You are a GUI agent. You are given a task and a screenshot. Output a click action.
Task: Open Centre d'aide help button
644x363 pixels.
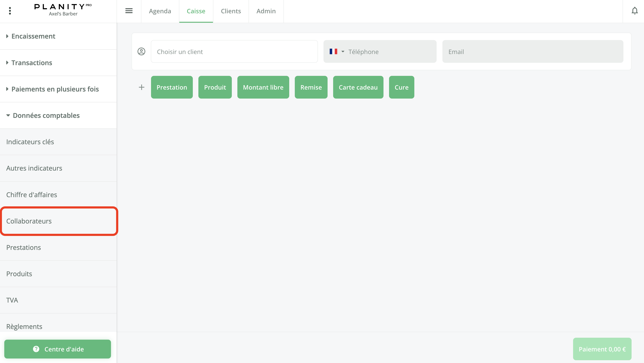[57, 349]
